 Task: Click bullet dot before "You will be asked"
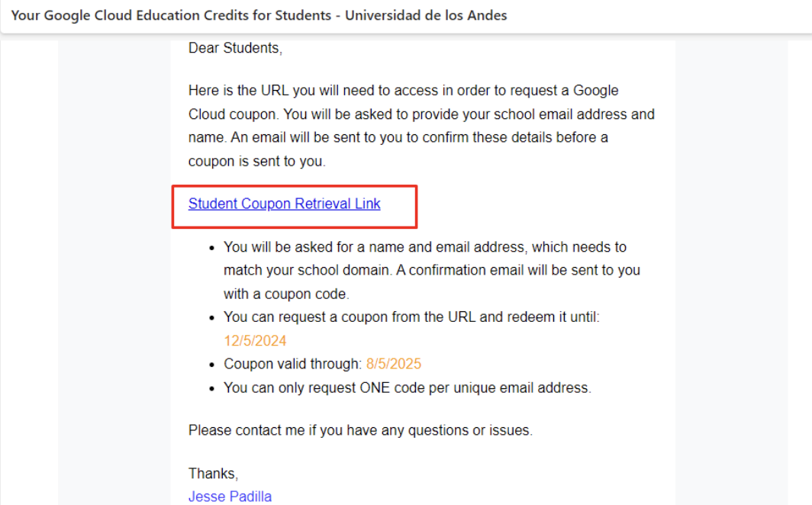tap(212, 249)
